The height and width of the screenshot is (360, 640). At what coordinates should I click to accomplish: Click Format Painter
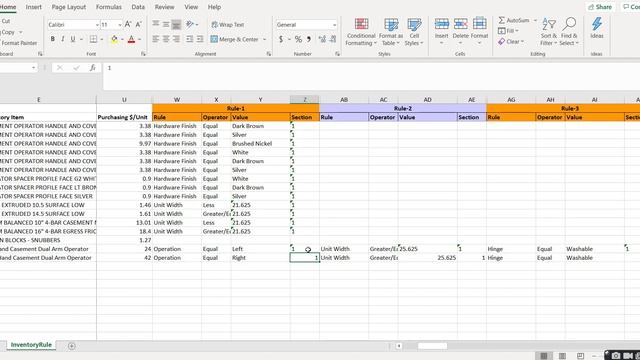(19, 43)
